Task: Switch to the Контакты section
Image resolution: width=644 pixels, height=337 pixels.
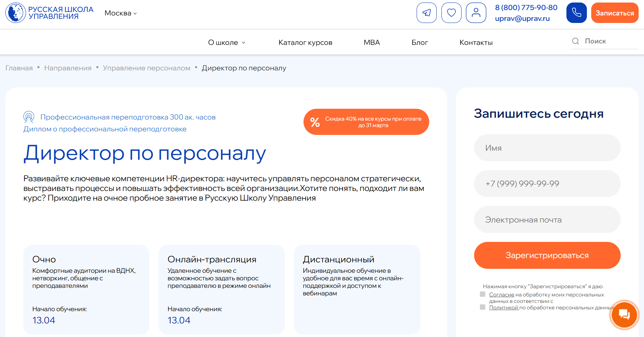Action: coord(476,42)
